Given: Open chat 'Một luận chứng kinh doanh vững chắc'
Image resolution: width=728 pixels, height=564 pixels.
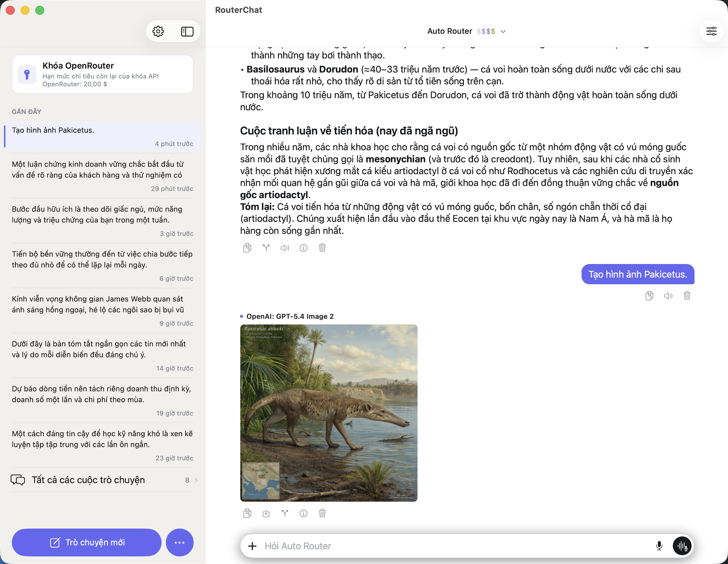Looking at the screenshot, I should (103, 176).
